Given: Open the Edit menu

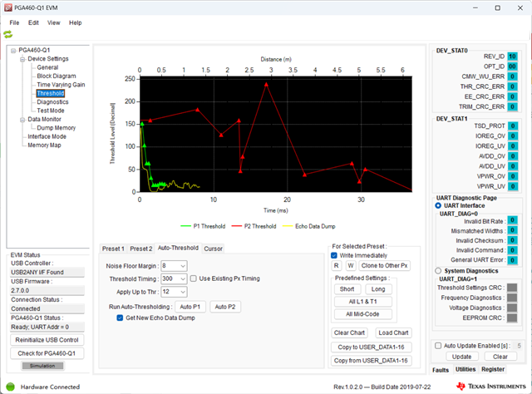Looking at the screenshot, I should pos(33,22).
